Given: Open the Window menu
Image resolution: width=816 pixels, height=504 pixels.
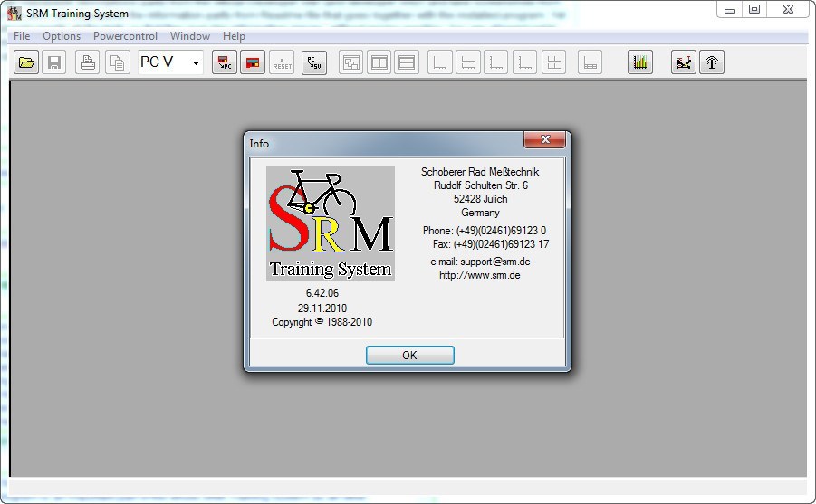Looking at the screenshot, I should pos(190,36).
